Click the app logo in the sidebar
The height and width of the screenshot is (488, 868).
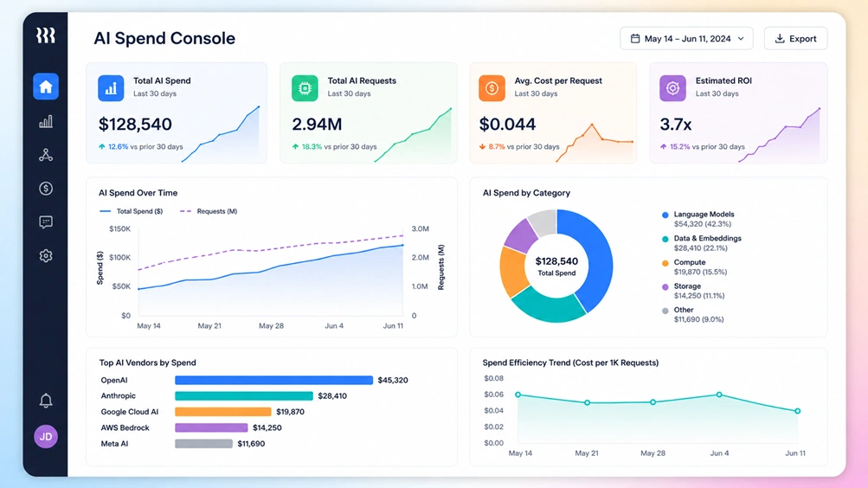pyautogui.click(x=45, y=36)
